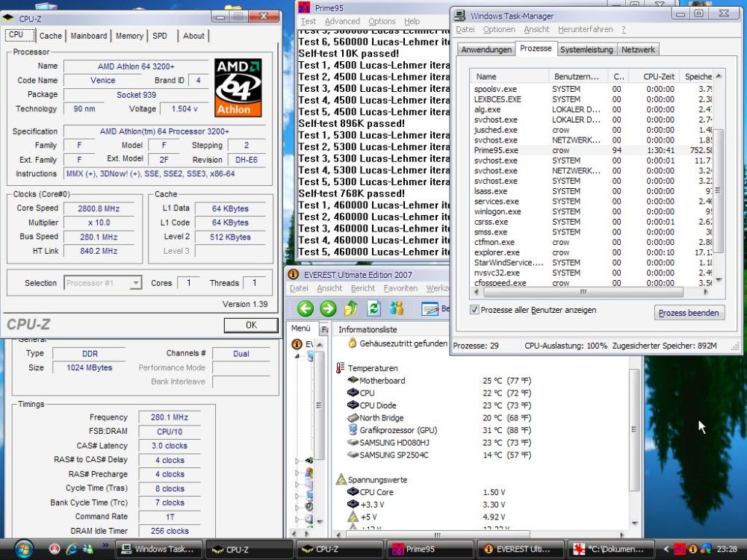Select the Motherboard temperature icon

[353, 380]
